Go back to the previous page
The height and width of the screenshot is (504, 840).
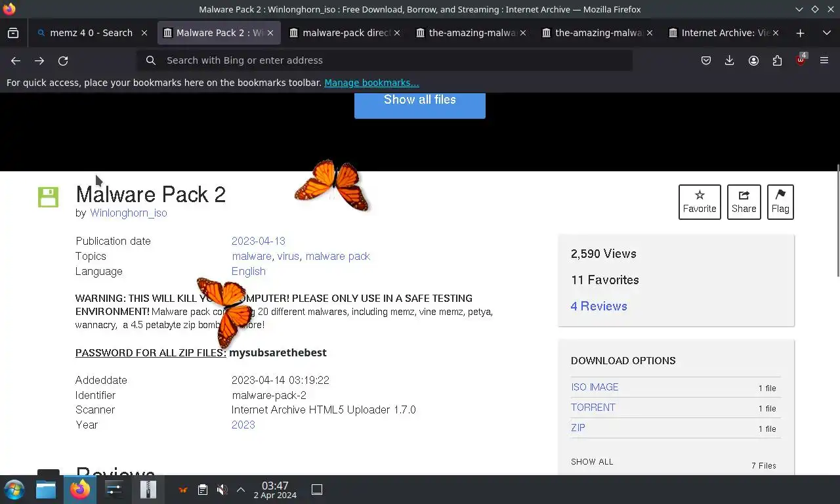(16, 60)
